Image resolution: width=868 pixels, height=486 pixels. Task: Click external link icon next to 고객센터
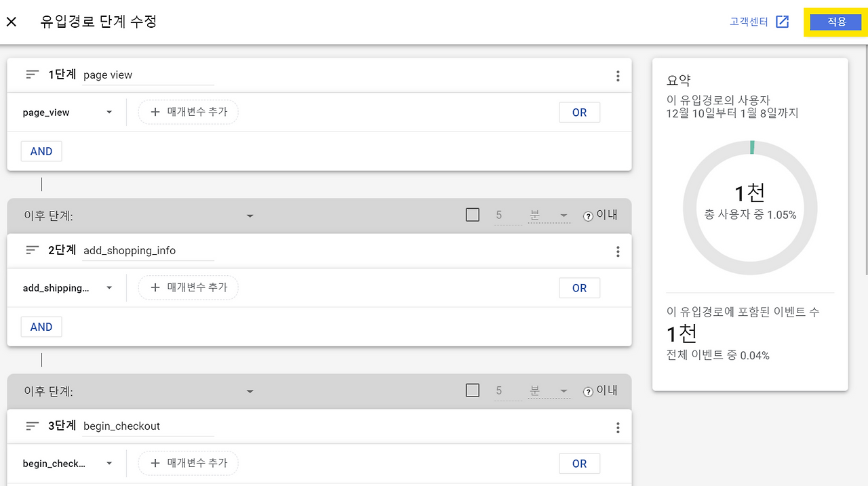click(x=782, y=22)
